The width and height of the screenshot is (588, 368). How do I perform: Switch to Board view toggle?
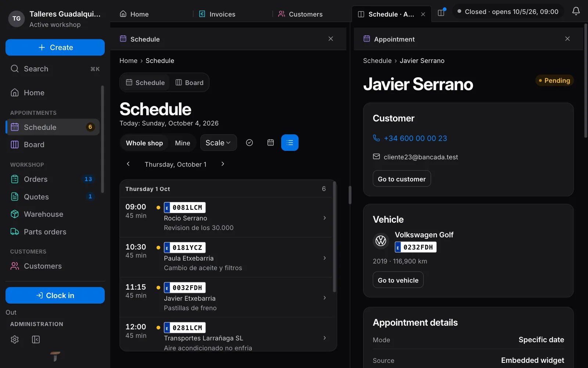pos(190,82)
